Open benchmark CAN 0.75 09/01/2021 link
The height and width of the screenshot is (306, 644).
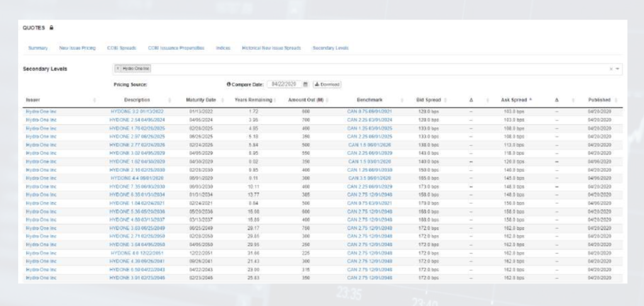[x=370, y=111]
